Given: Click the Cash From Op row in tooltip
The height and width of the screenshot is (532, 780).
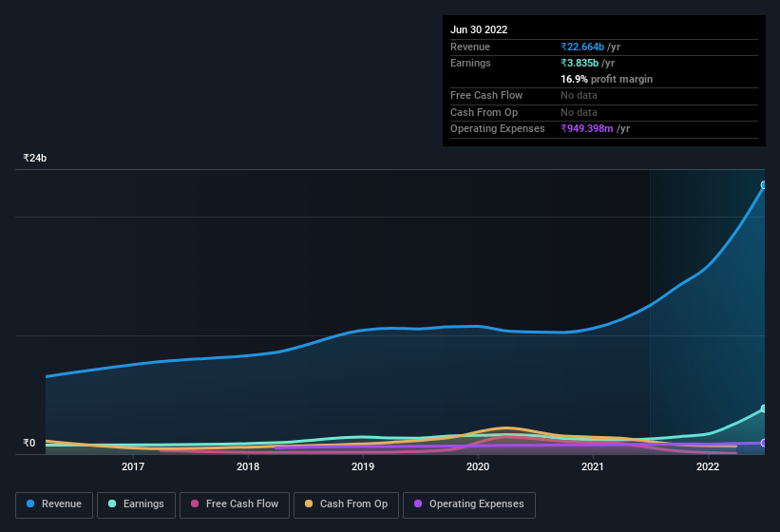Looking at the screenshot, I should point(604,112).
